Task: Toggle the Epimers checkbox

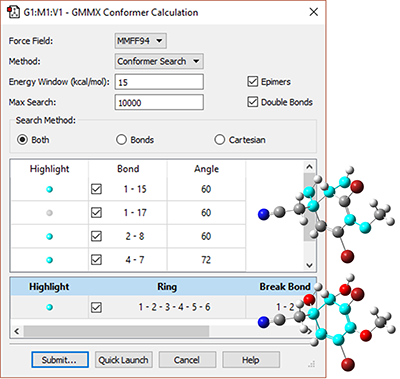Action: (253, 81)
